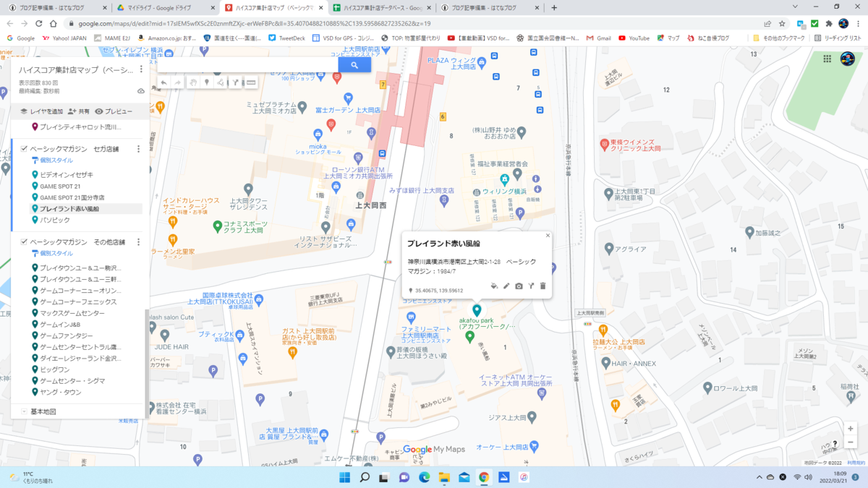Open map title options three-dot menu

pyautogui.click(x=141, y=70)
